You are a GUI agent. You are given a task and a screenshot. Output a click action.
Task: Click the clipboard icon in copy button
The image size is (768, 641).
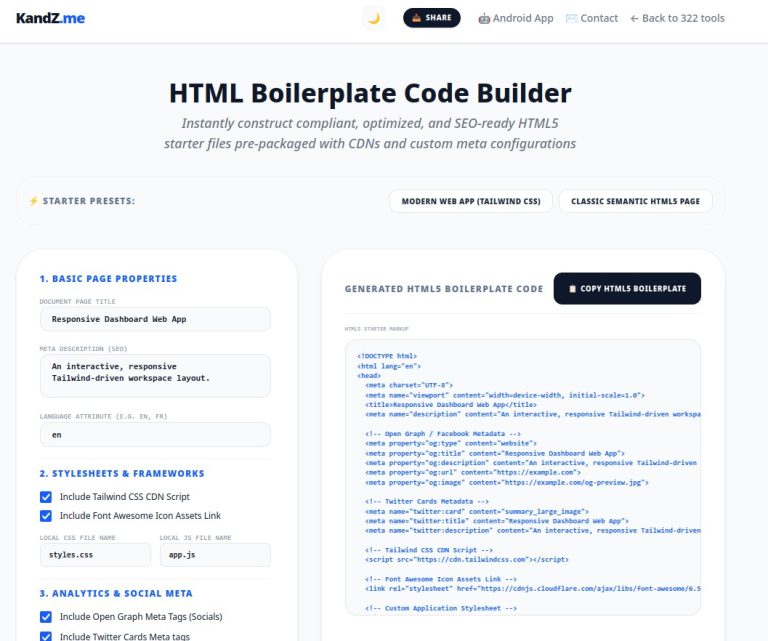pos(572,289)
